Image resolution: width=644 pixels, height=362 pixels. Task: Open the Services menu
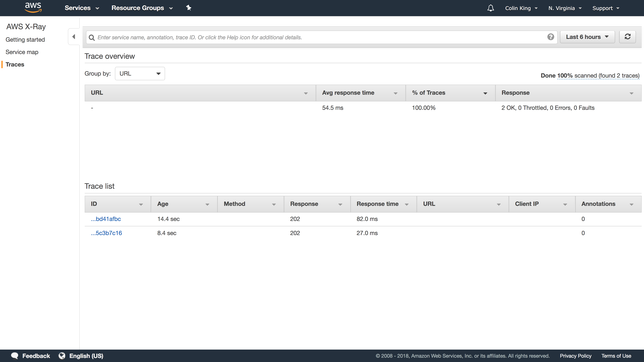82,8
